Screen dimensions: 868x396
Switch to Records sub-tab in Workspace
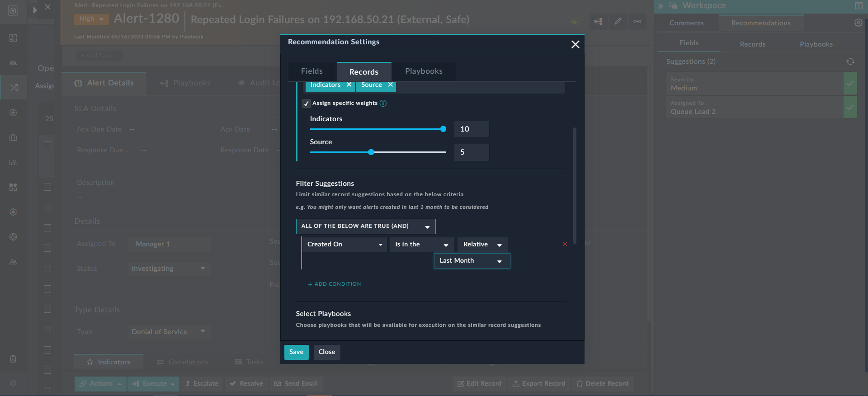coord(753,44)
